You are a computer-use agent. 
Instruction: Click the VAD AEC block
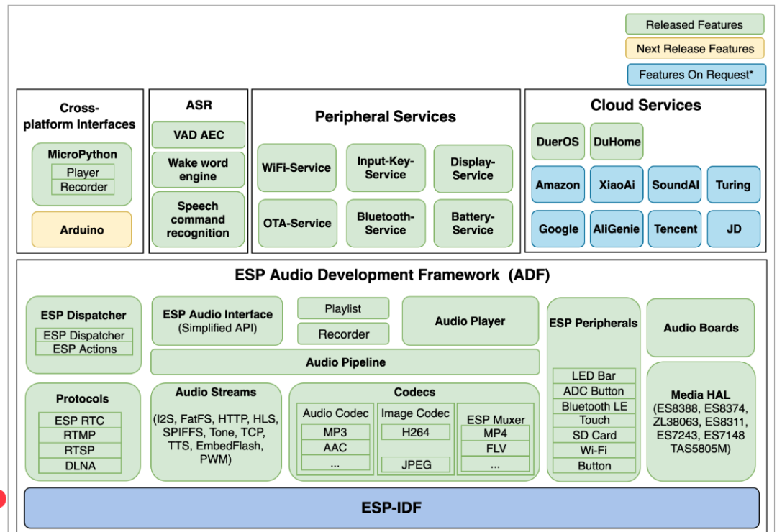pyautogui.click(x=199, y=134)
